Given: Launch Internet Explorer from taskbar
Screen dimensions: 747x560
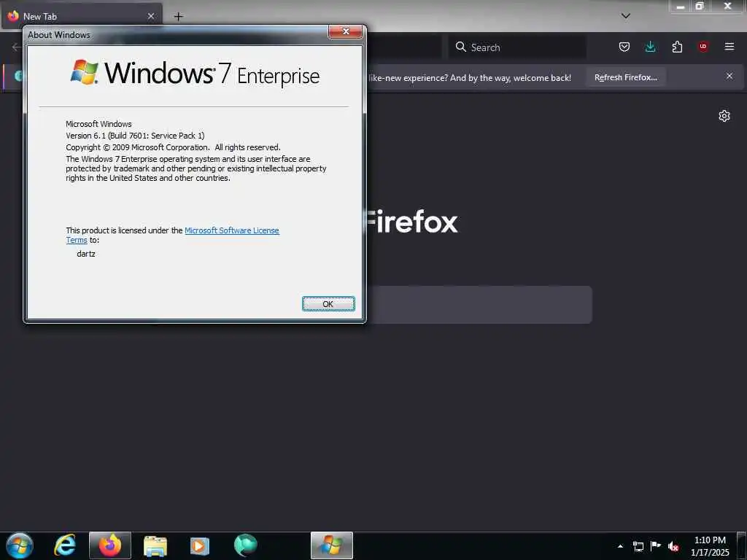Looking at the screenshot, I should coord(65,545).
